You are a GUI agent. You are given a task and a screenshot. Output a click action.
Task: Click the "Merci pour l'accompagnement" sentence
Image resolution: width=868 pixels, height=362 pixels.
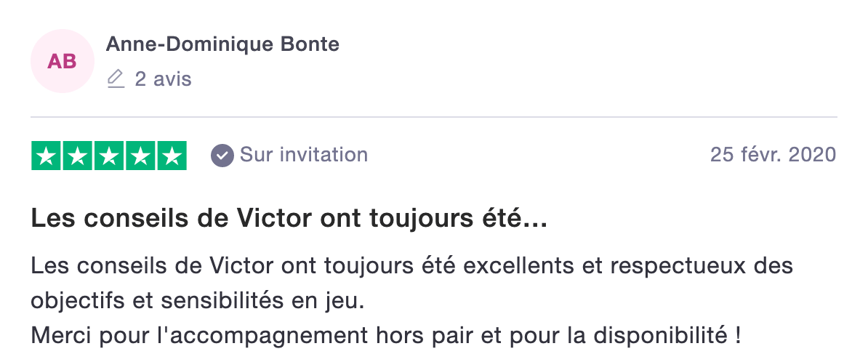pyautogui.click(x=386, y=335)
